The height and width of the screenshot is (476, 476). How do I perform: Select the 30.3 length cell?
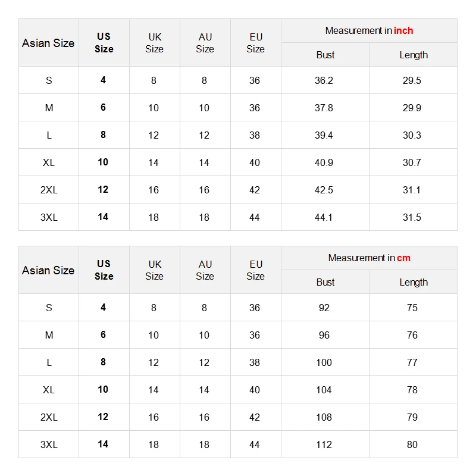(412, 135)
